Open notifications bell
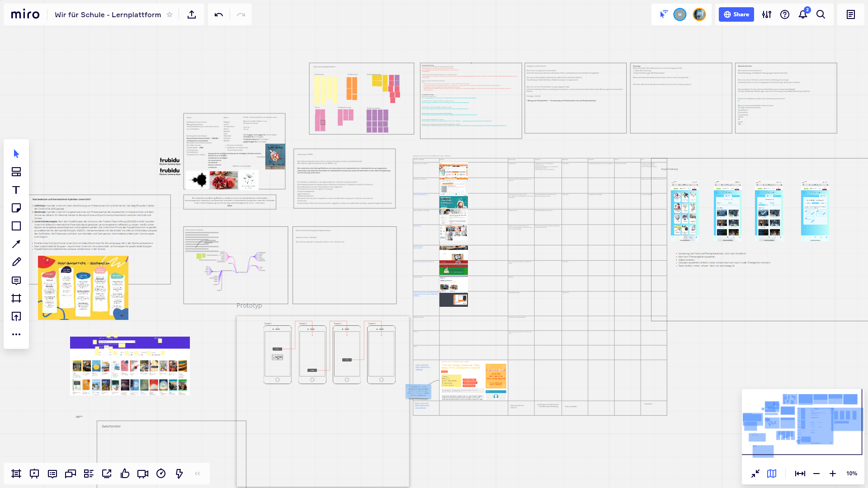The height and width of the screenshot is (488, 868). tap(803, 14)
